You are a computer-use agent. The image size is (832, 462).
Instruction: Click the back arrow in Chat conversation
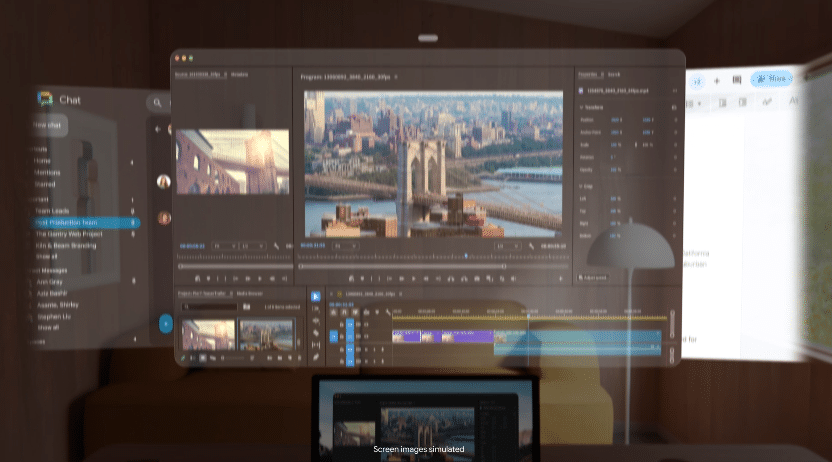[158, 129]
